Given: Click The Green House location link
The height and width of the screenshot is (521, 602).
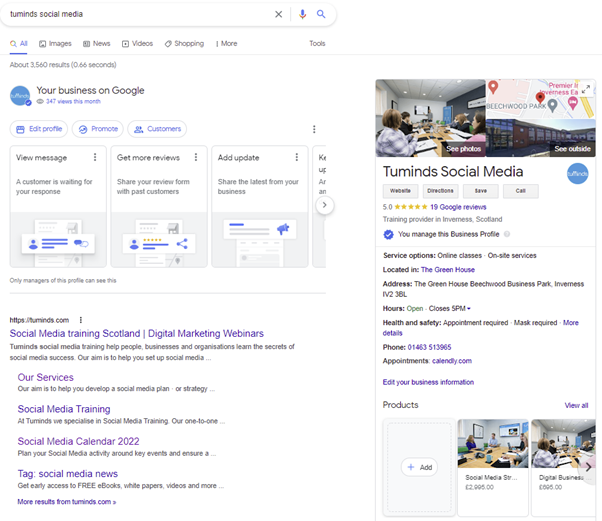Looking at the screenshot, I should point(448,270).
